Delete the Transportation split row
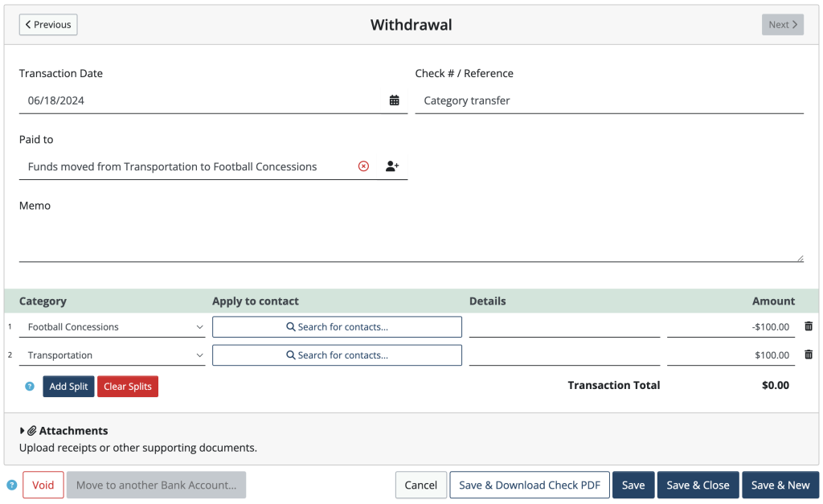 tap(809, 354)
